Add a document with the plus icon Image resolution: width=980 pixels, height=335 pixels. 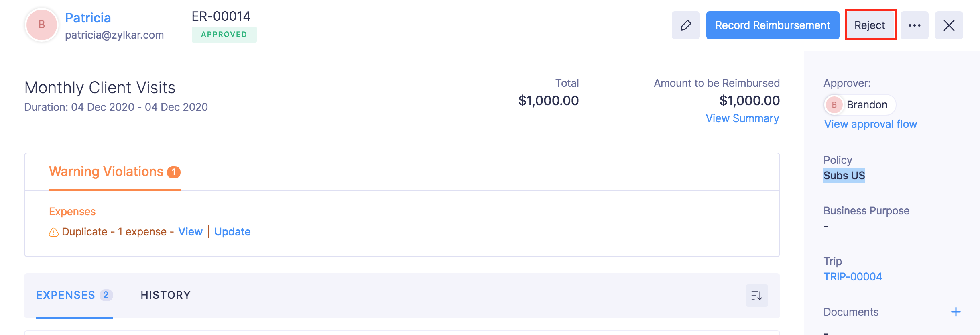pyautogui.click(x=956, y=312)
